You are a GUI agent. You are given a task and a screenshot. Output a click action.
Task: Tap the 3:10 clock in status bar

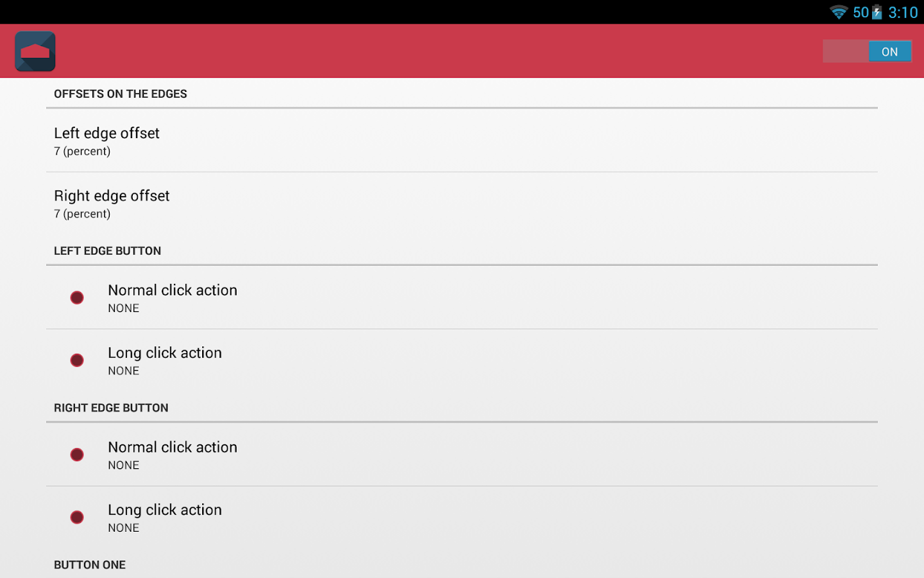[x=903, y=12]
